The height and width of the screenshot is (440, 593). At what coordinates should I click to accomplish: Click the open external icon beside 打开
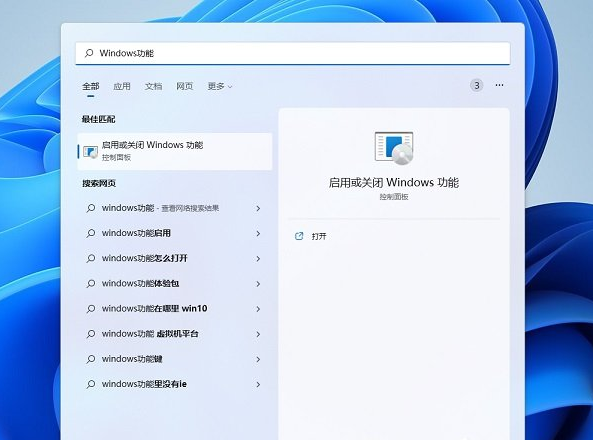tap(299, 236)
